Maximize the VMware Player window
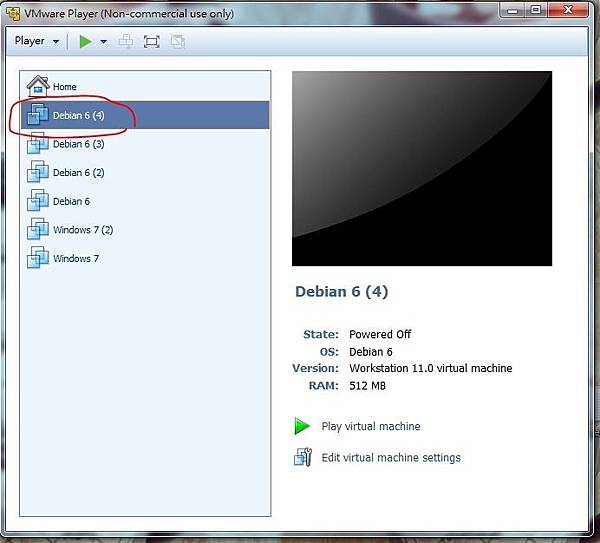 point(536,10)
